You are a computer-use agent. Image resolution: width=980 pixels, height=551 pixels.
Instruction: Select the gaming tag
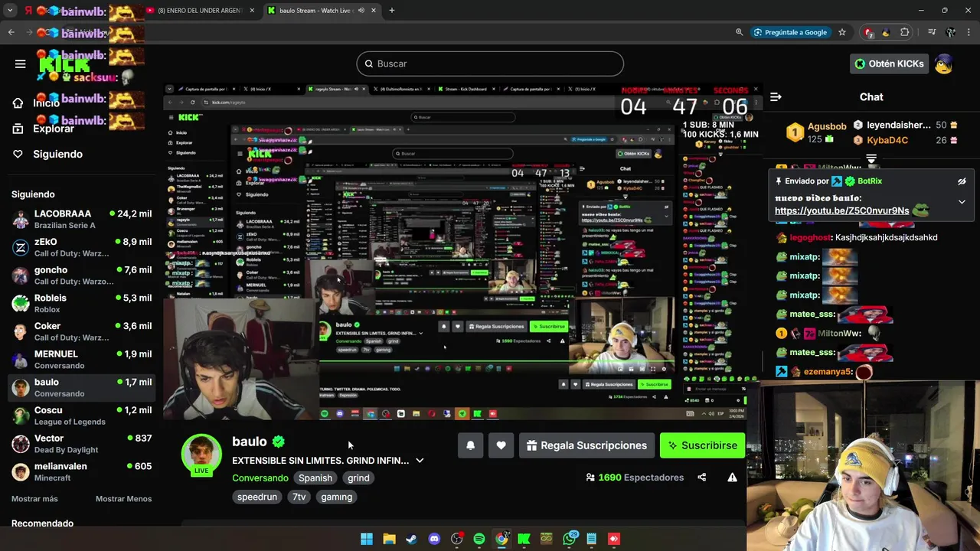[337, 497]
